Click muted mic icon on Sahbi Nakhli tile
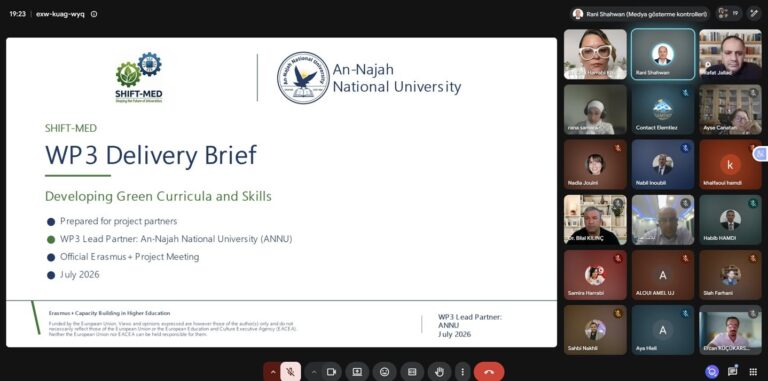This screenshot has height=381, width=768. [618, 313]
